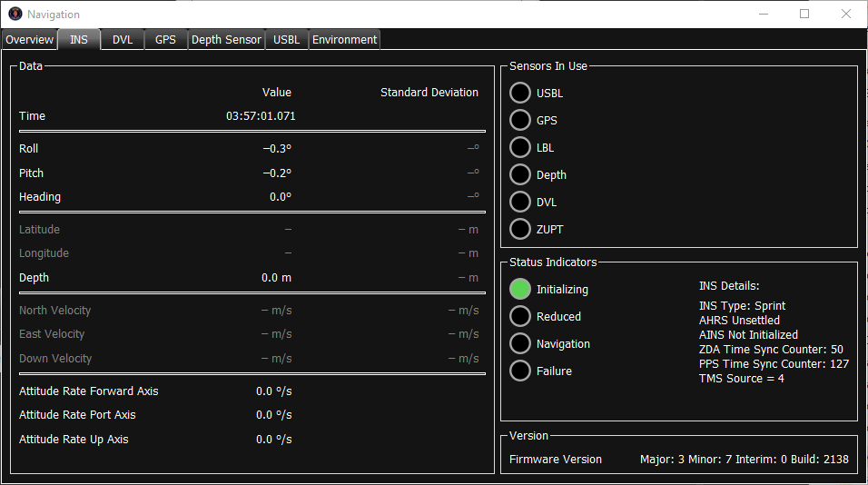The width and height of the screenshot is (868, 485).
Task: Click the GPS sensor indicator circle
Action: coord(520,121)
